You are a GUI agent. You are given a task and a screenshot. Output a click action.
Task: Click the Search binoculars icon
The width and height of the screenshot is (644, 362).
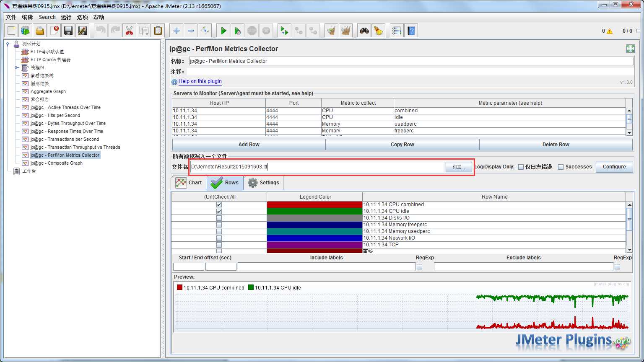point(364,31)
